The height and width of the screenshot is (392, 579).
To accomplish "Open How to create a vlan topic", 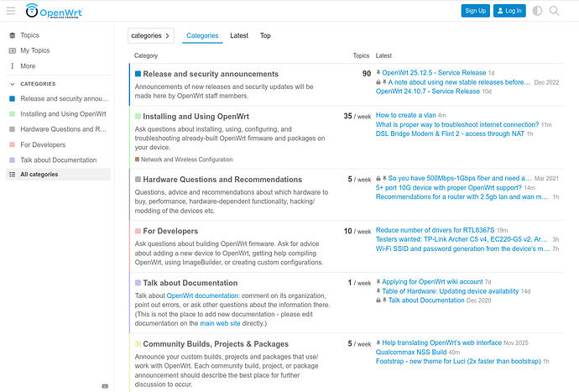I will (406, 115).
